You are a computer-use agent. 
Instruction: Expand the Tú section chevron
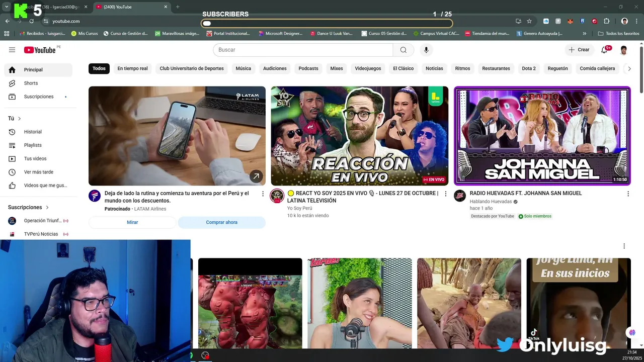(x=20, y=119)
